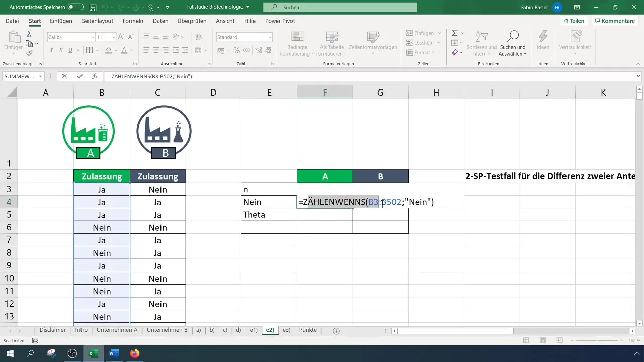Toggle bold F formatting
This screenshot has height=362, width=644.
pos(52,50)
